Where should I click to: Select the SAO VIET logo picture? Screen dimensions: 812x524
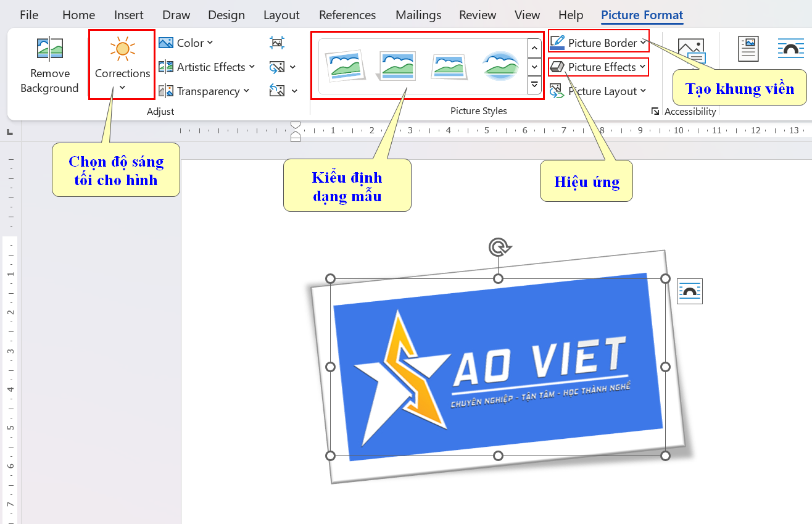point(498,367)
